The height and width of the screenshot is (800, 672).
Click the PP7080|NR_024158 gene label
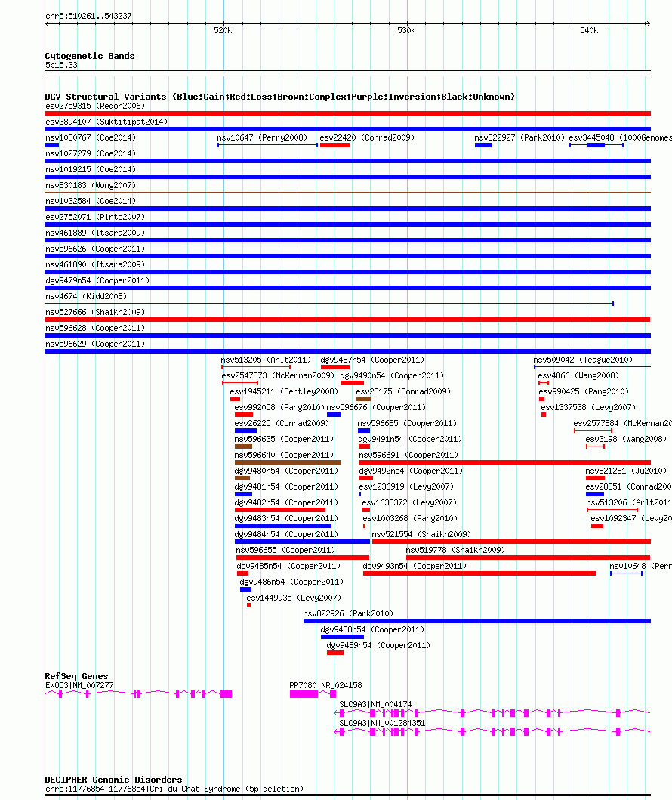coord(325,686)
